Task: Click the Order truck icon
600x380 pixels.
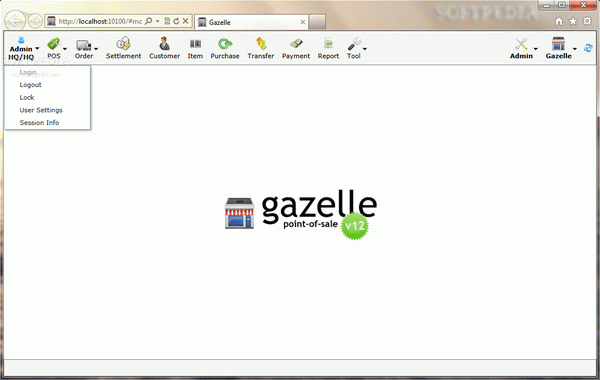Action: pos(83,45)
